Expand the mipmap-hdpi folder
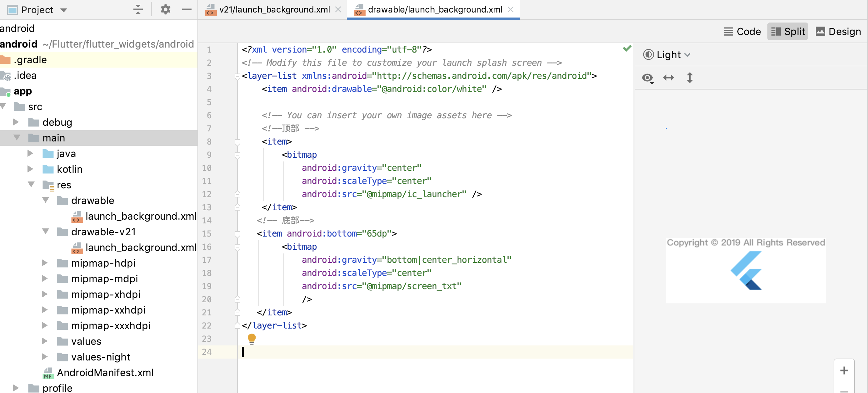This screenshot has width=868, height=393. 45,263
